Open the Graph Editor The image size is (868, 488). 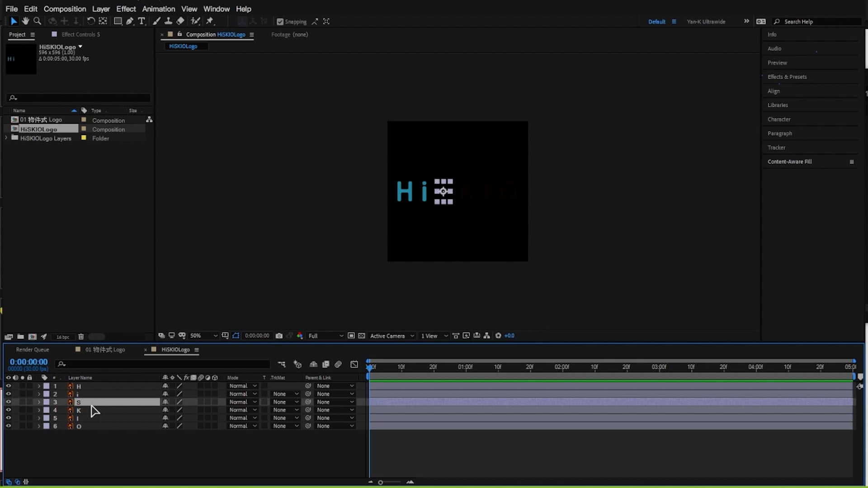(x=354, y=364)
